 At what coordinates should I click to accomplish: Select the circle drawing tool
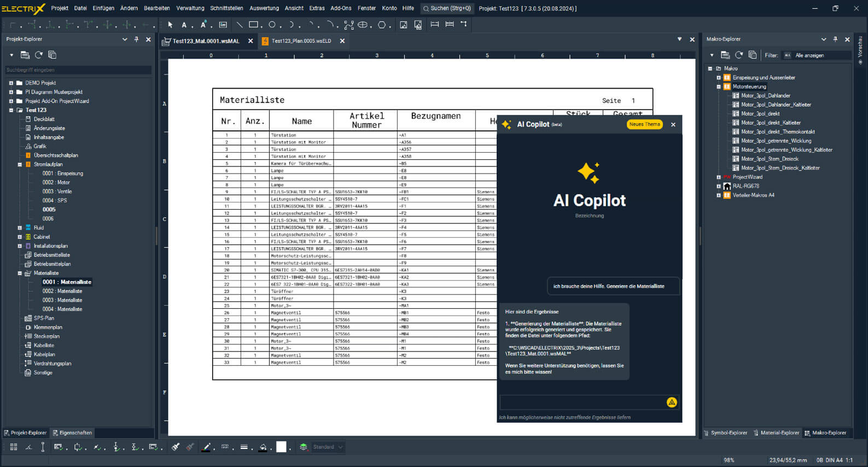pyautogui.click(x=272, y=25)
